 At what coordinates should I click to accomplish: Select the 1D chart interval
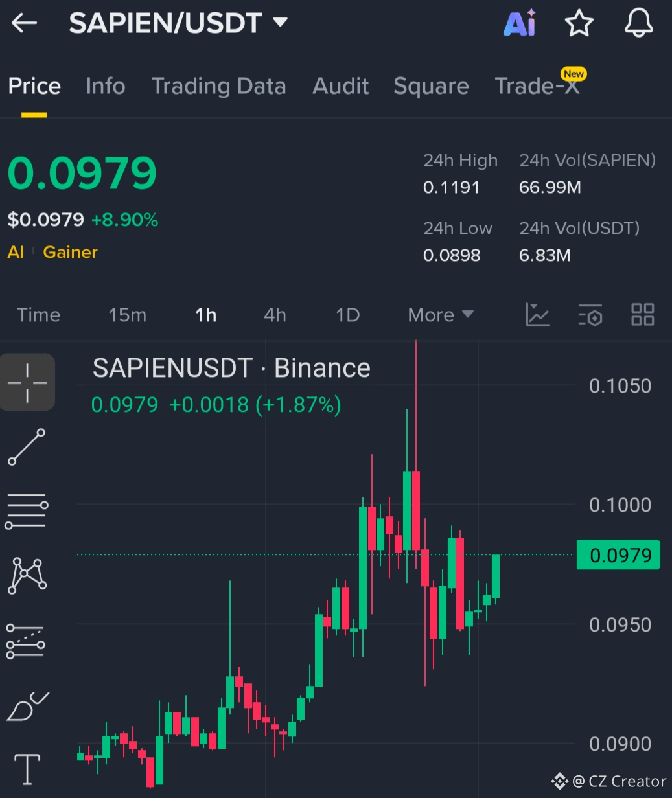tap(347, 315)
